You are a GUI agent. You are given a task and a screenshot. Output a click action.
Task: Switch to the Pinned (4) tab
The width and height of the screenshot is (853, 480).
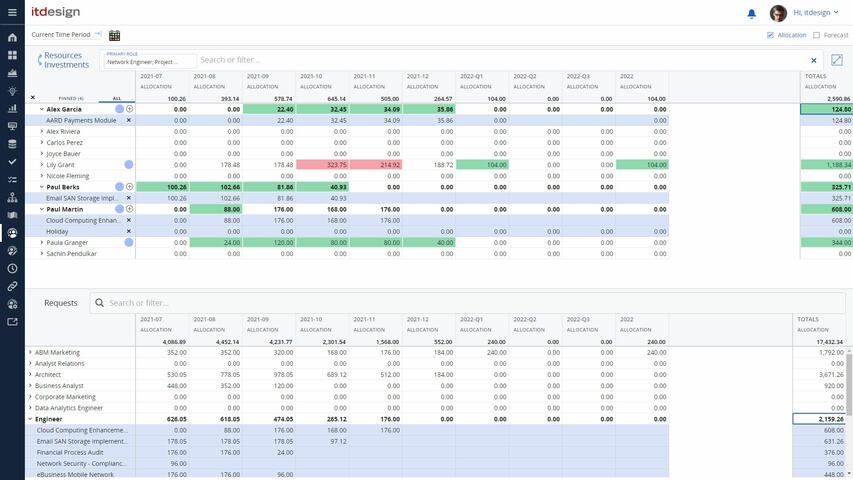pyautogui.click(x=71, y=98)
